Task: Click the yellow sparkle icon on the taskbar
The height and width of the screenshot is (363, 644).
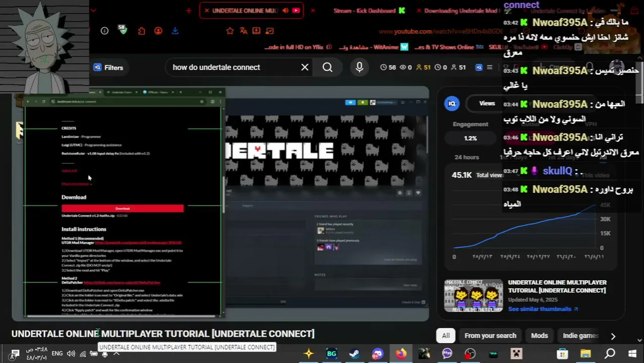Action: coord(308,354)
